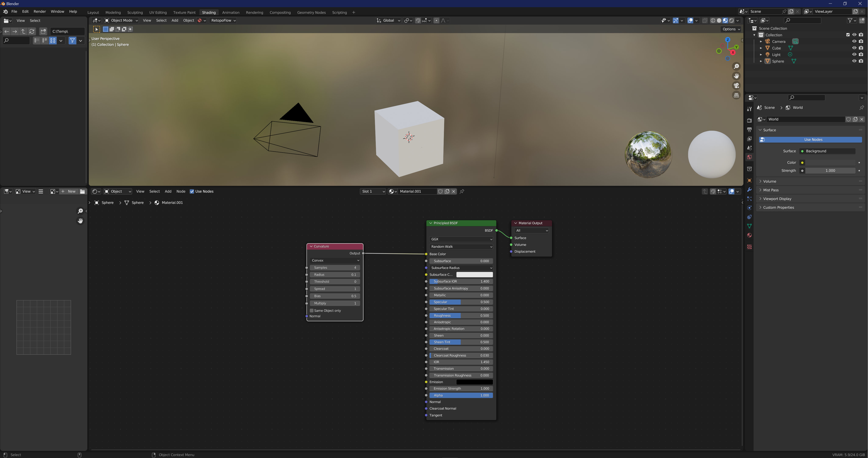Switch viewport to rendered shading

(732, 21)
